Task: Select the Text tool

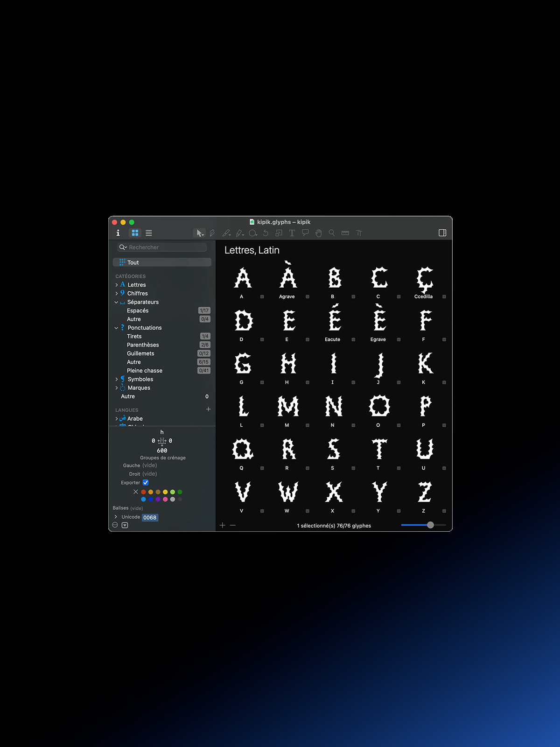Action: pos(292,233)
